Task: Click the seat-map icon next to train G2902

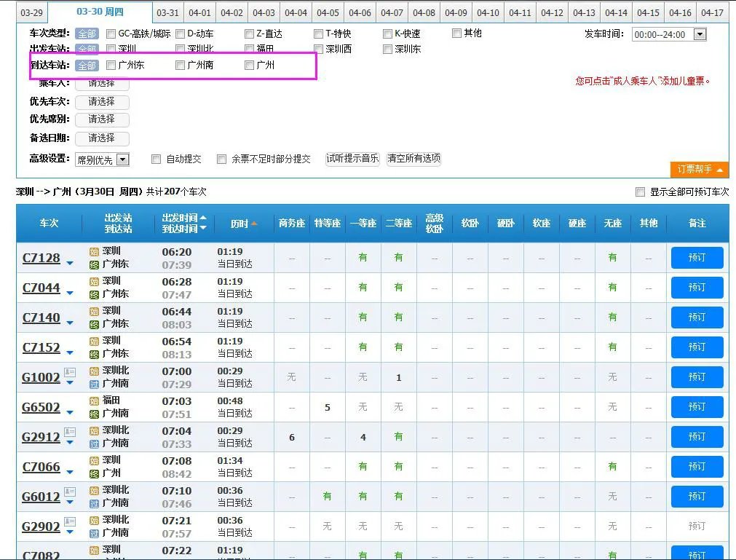Action: [x=70, y=520]
